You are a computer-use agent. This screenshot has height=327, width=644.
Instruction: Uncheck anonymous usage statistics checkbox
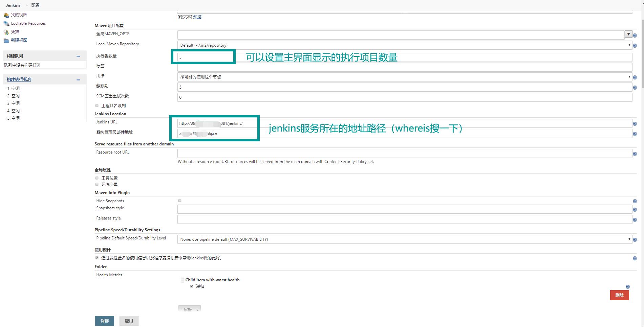point(97,258)
